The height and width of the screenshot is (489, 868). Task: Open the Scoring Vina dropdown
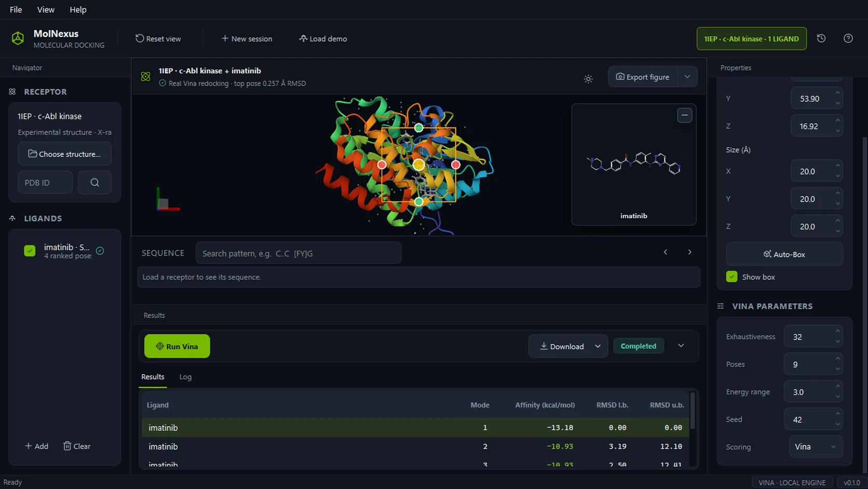click(x=816, y=447)
